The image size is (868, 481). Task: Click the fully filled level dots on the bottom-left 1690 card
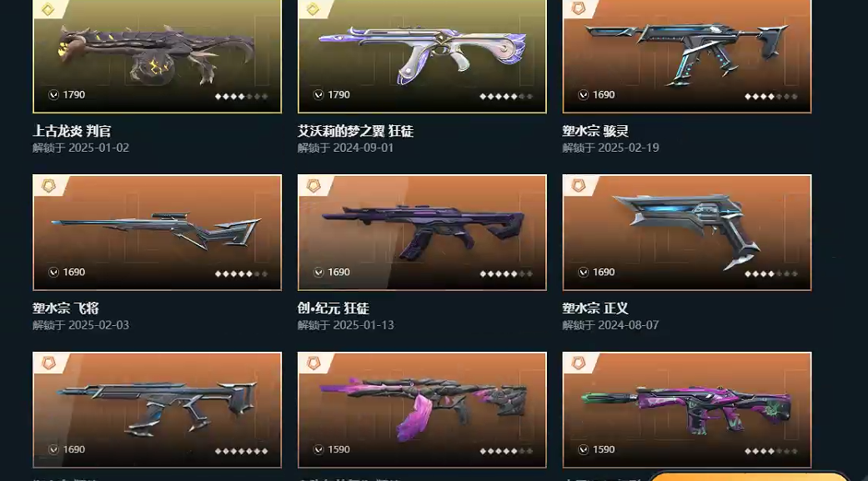click(x=241, y=450)
